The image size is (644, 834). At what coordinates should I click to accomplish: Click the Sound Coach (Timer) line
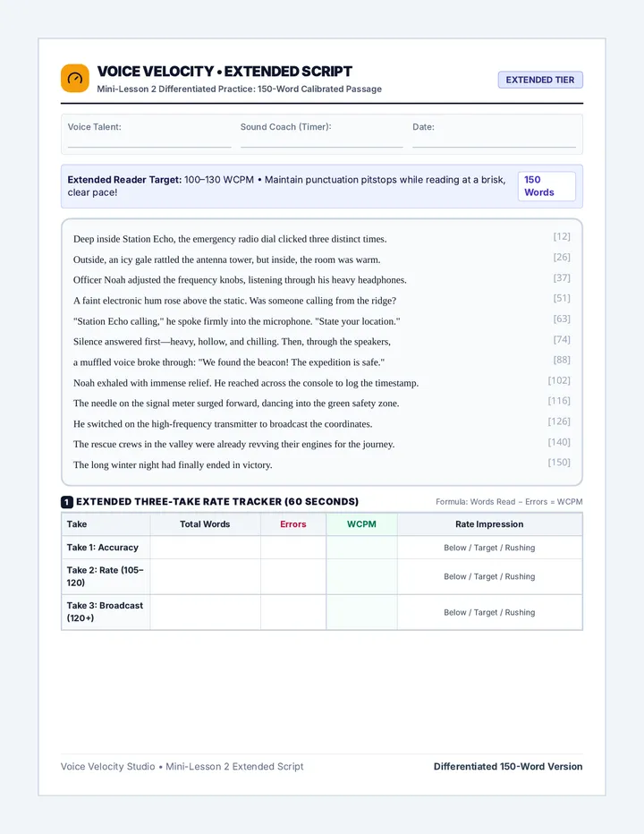(x=322, y=147)
